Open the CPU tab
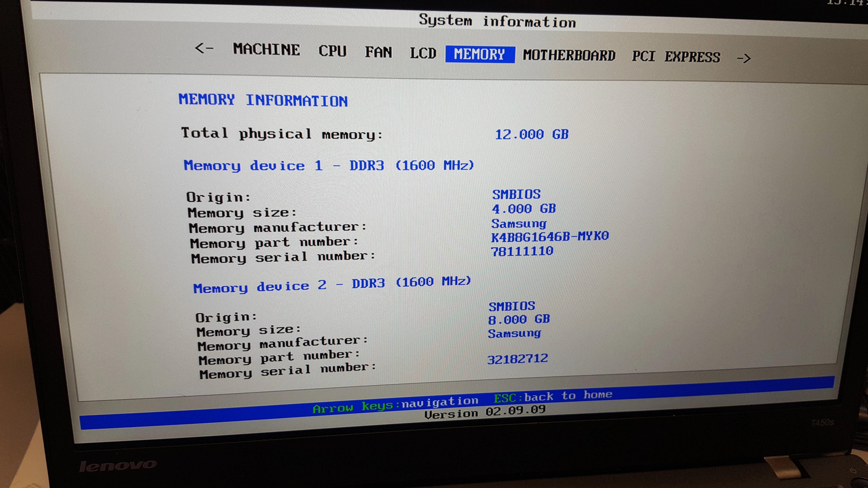This screenshot has height=488, width=868. (333, 51)
